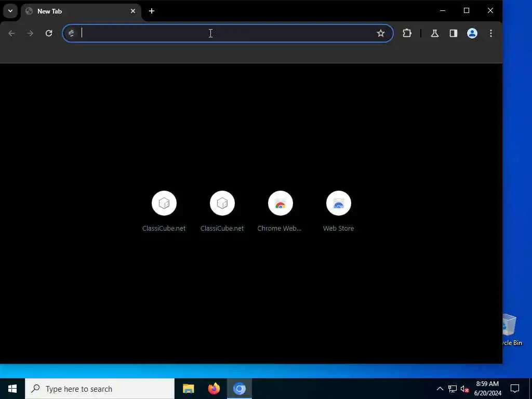532x399 pixels.
Task: Open the network status tray icon
Action: [453, 389]
